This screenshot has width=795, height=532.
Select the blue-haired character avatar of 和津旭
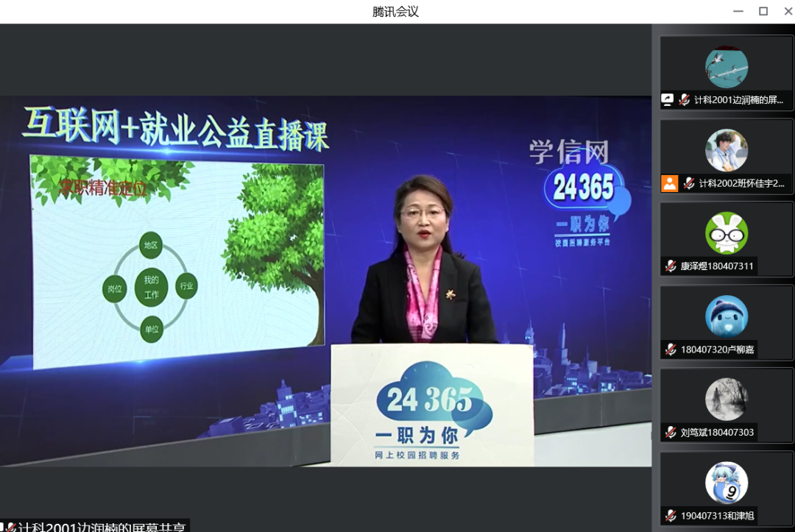(726, 483)
